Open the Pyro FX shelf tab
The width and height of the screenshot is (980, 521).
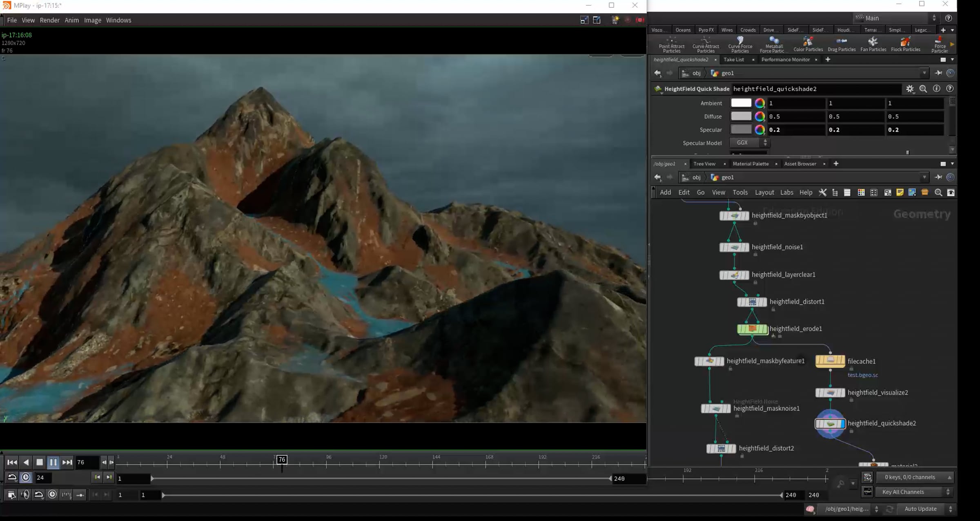coord(706,30)
